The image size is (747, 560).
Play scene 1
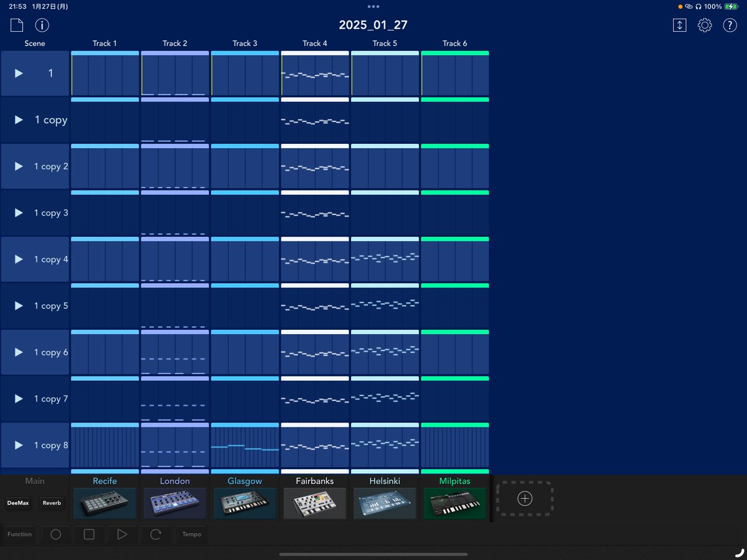[19, 73]
